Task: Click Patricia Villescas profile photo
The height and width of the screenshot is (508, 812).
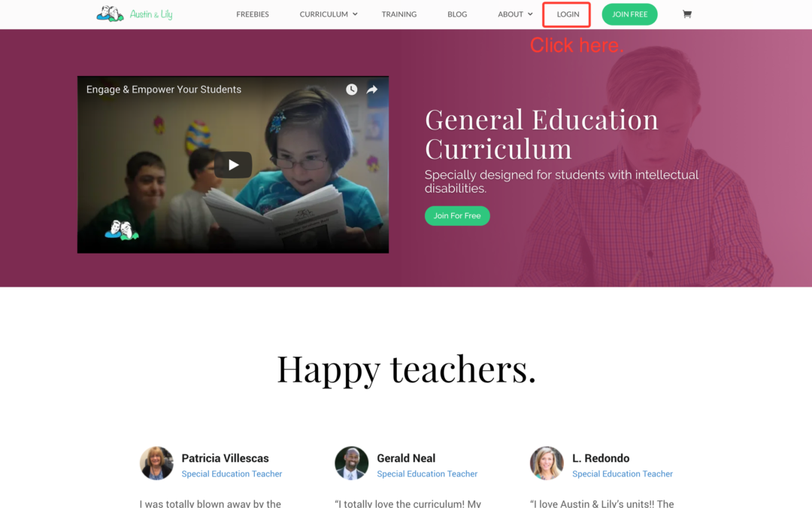Action: coord(156,463)
